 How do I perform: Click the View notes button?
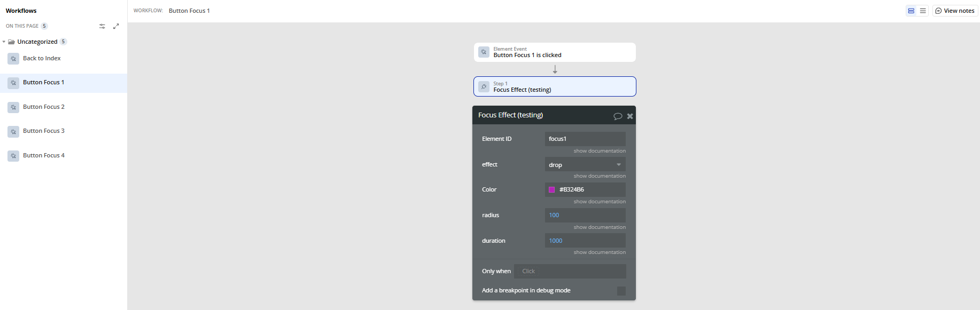tap(955, 11)
